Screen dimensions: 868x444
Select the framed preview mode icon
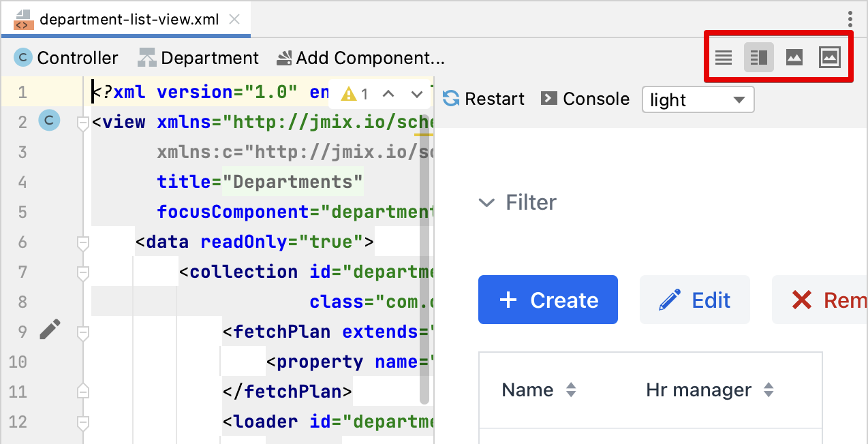[829, 58]
